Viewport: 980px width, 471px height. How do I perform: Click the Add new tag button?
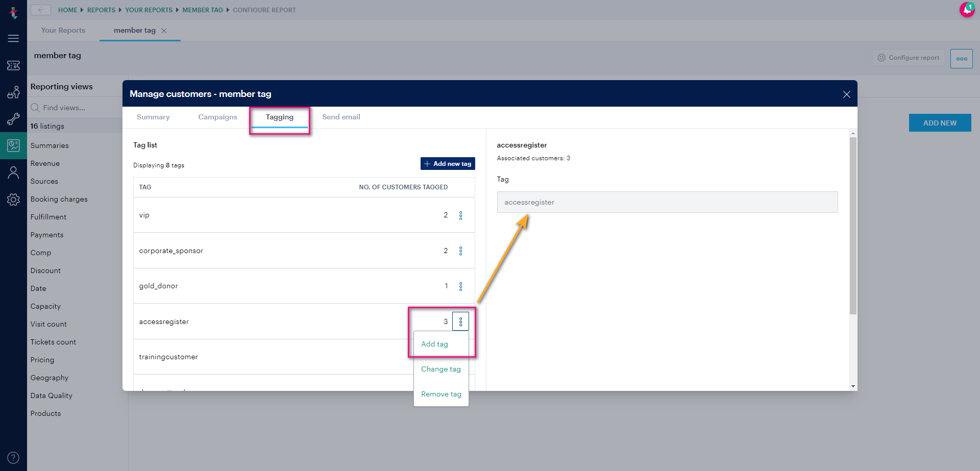(448, 164)
